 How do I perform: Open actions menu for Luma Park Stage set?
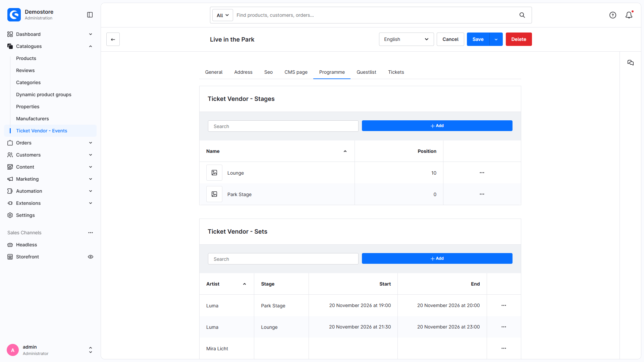click(504, 305)
